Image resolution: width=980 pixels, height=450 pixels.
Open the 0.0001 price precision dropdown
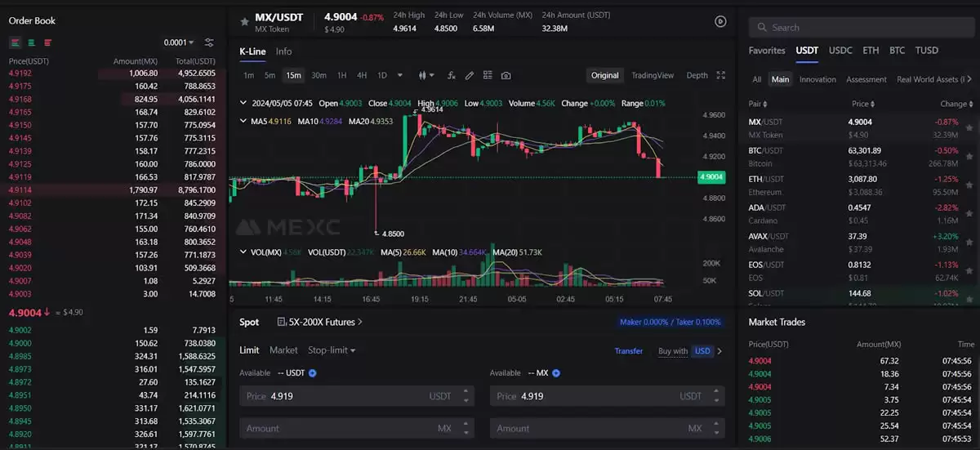pos(179,42)
